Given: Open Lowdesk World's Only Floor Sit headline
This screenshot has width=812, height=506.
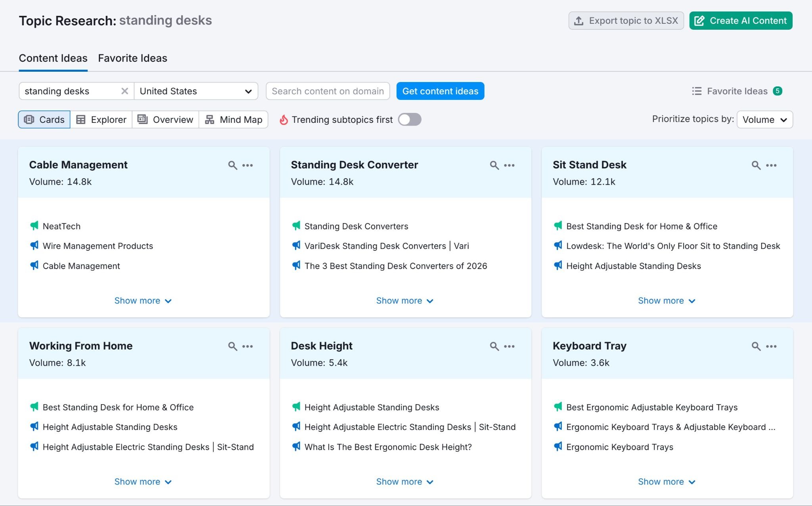Looking at the screenshot, I should tap(673, 246).
